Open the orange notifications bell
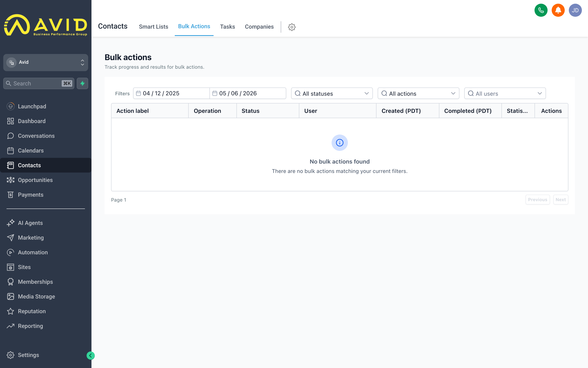588x368 pixels. (558, 10)
